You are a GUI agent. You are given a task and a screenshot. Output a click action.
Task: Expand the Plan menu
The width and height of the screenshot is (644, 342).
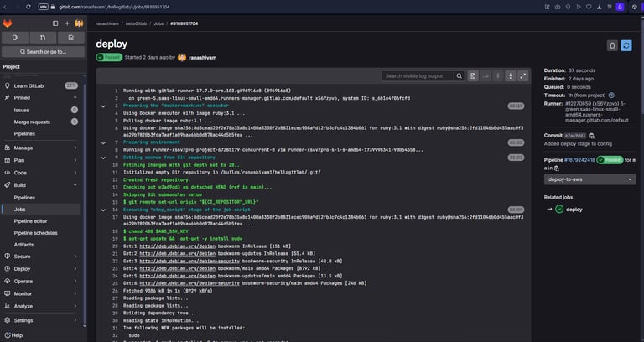40,160
